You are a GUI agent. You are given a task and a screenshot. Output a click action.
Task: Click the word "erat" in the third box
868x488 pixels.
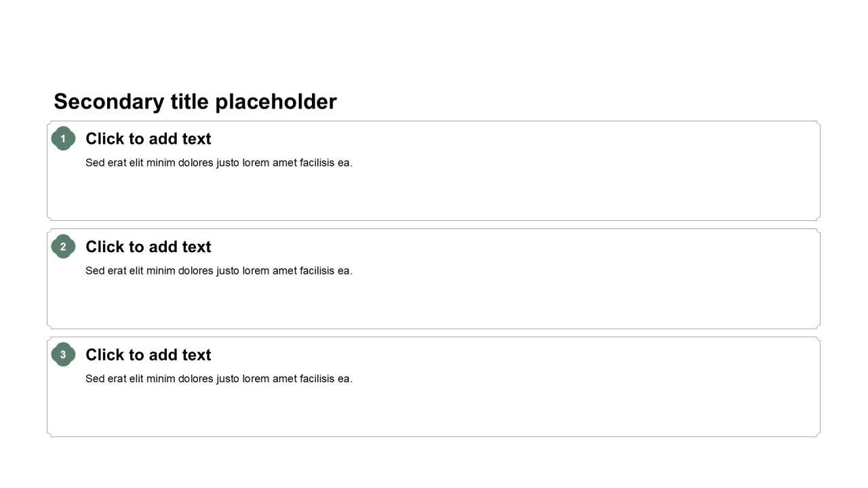[117, 379]
